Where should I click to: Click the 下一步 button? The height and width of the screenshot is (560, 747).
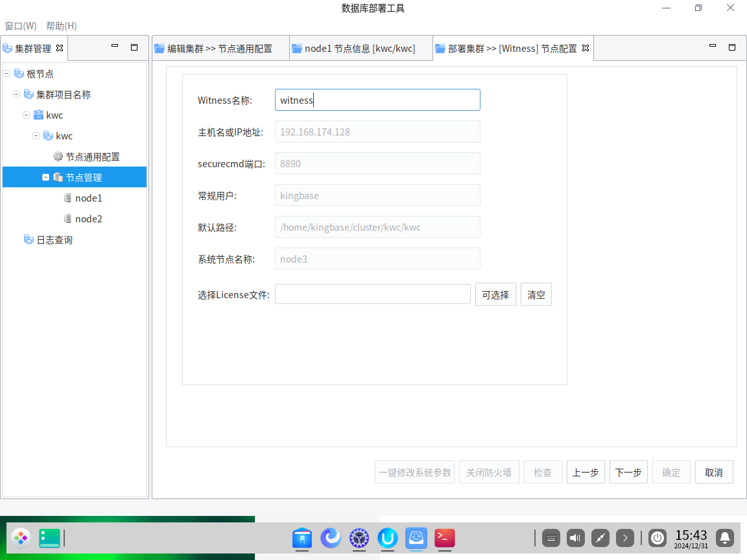point(628,472)
